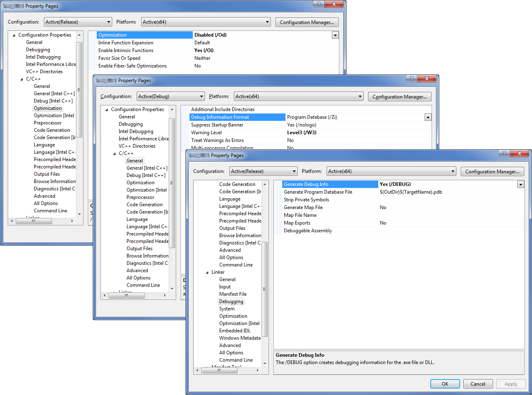Collapse Configuration Properties in the back window tree

14,35
